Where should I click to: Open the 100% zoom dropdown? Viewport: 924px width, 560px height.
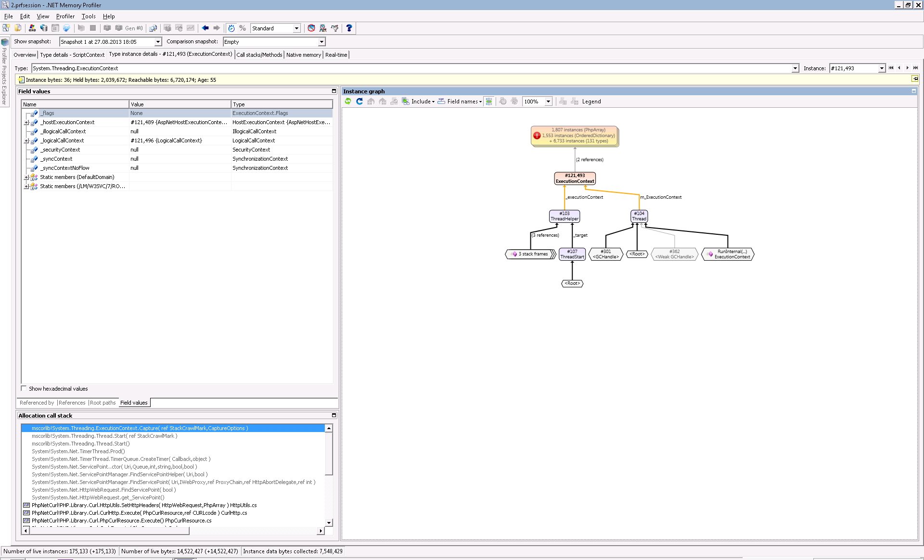pos(548,102)
